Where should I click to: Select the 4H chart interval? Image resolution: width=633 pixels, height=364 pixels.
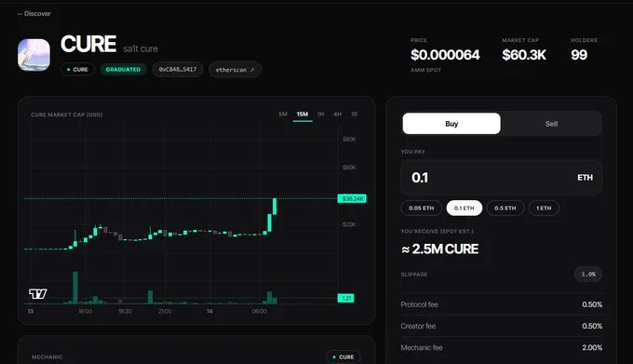(x=338, y=115)
